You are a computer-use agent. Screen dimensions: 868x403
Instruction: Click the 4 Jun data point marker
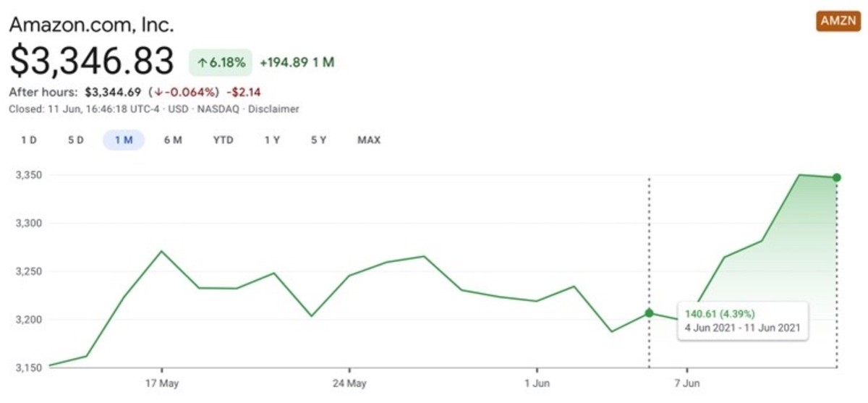[x=649, y=313]
